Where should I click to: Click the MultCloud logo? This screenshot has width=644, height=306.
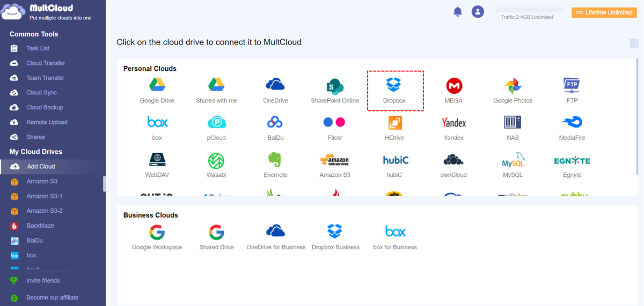pos(46,12)
